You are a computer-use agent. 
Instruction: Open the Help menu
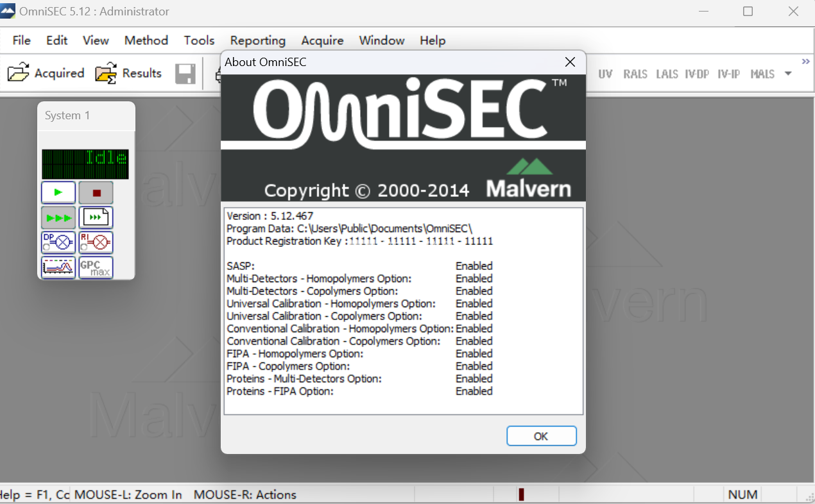[433, 40]
